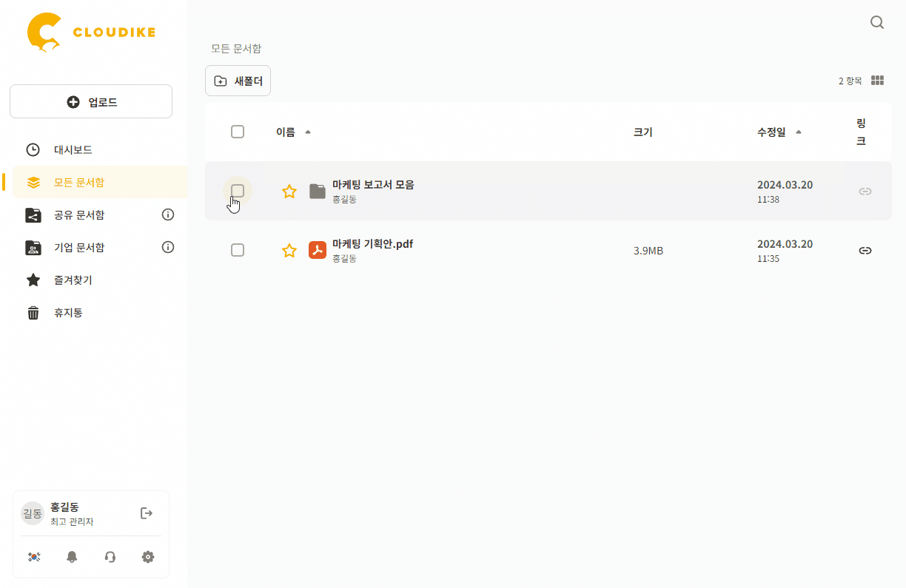
Task: Check the 마케팅 기획안.pdf row checkbox
Action: click(238, 250)
